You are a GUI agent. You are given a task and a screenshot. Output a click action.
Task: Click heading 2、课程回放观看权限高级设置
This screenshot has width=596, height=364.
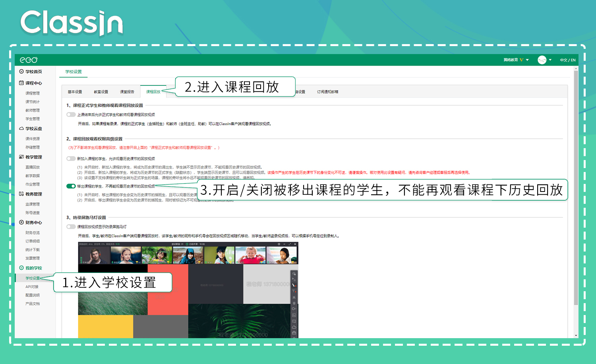pyautogui.click(x=94, y=139)
